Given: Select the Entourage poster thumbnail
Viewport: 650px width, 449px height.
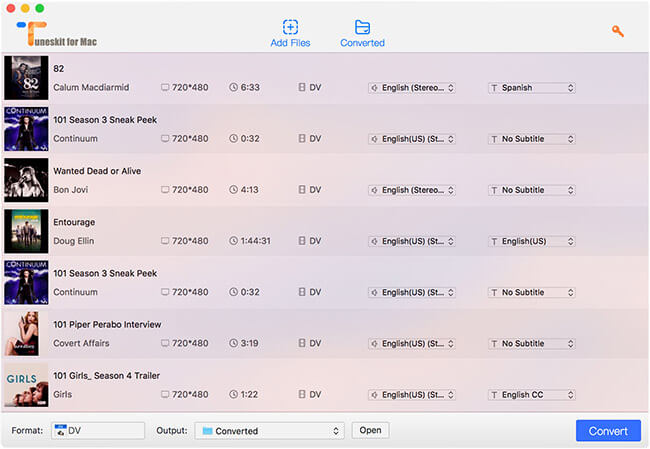Looking at the screenshot, I should point(26,231).
